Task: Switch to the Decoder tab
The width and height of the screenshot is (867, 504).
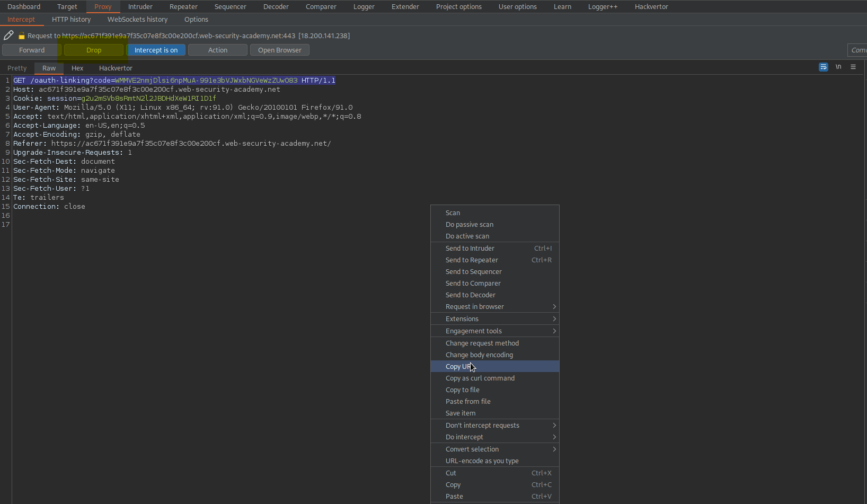Action: 276,6
